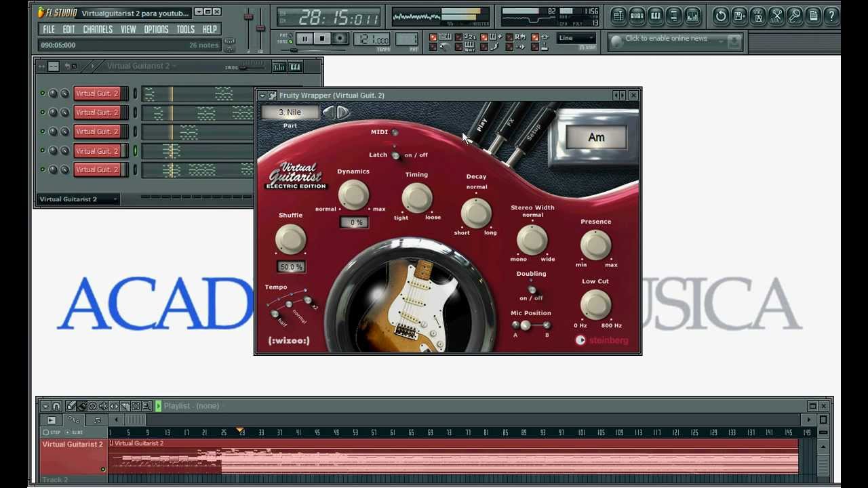The image size is (868, 488).
Task: Open the OPTIONS menu
Action: (156, 30)
